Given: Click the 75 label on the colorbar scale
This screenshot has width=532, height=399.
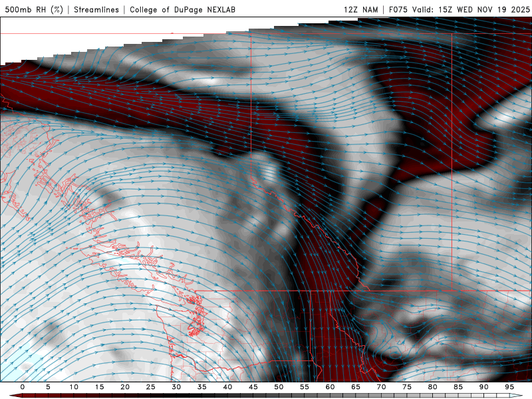Looking at the screenshot, I should [x=407, y=387].
